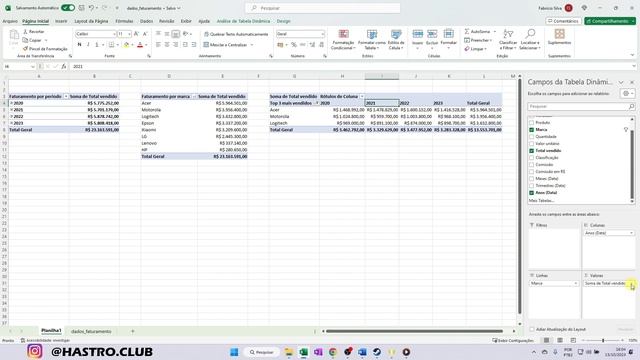Check the Produto field checkbox
The width and height of the screenshot is (640, 360).
(531, 122)
